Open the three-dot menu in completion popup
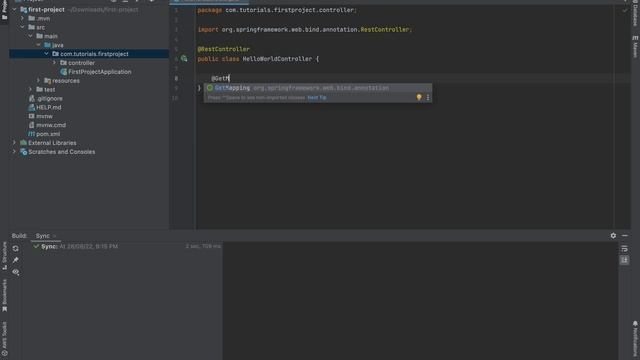Viewport: 640px width, 360px height. [x=428, y=97]
